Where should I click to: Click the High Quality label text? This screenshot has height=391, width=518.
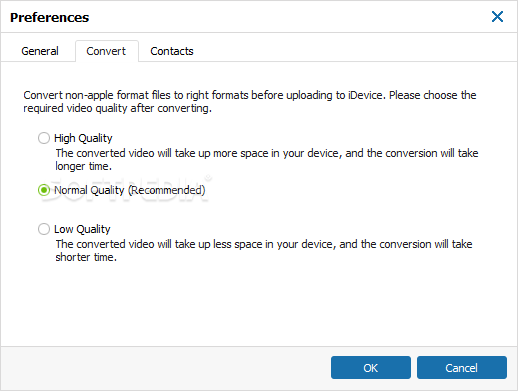click(83, 138)
